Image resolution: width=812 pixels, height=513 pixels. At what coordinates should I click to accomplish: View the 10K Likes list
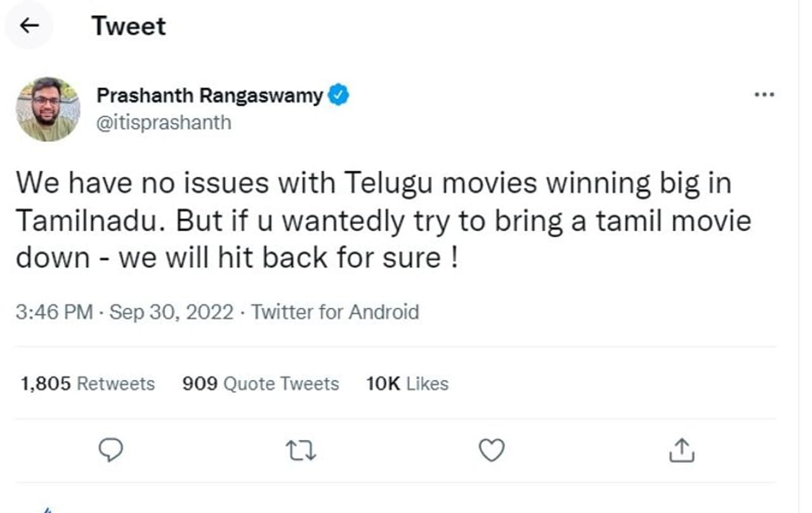[407, 383]
